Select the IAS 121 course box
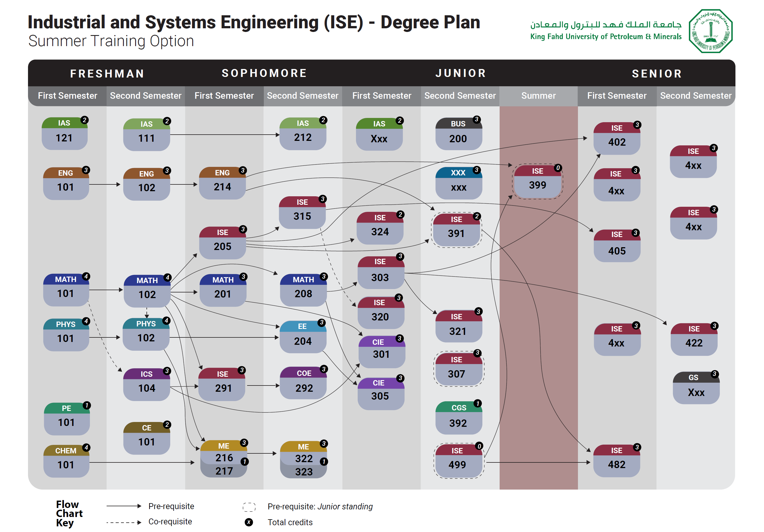The height and width of the screenshot is (532, 764). click(64, 133)
